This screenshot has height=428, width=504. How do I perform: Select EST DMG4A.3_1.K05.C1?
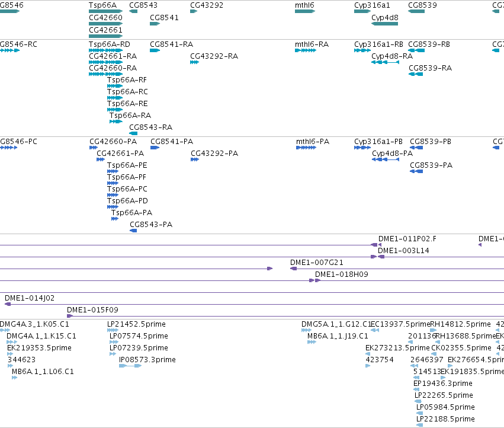tap(5, 330)
